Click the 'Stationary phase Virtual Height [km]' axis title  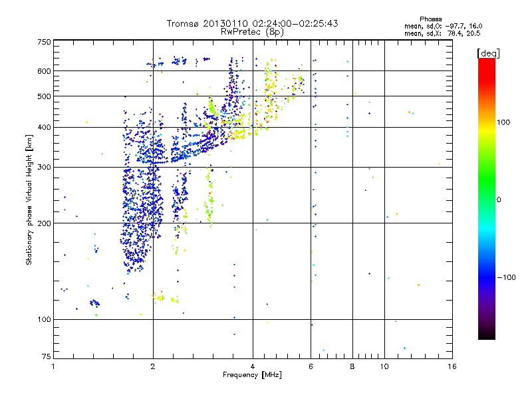click(x=29, y=199)
